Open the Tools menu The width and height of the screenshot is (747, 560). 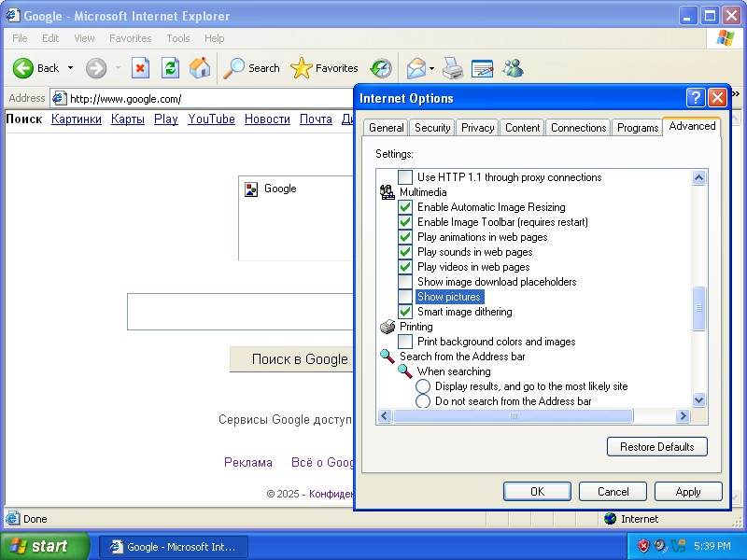178,38
